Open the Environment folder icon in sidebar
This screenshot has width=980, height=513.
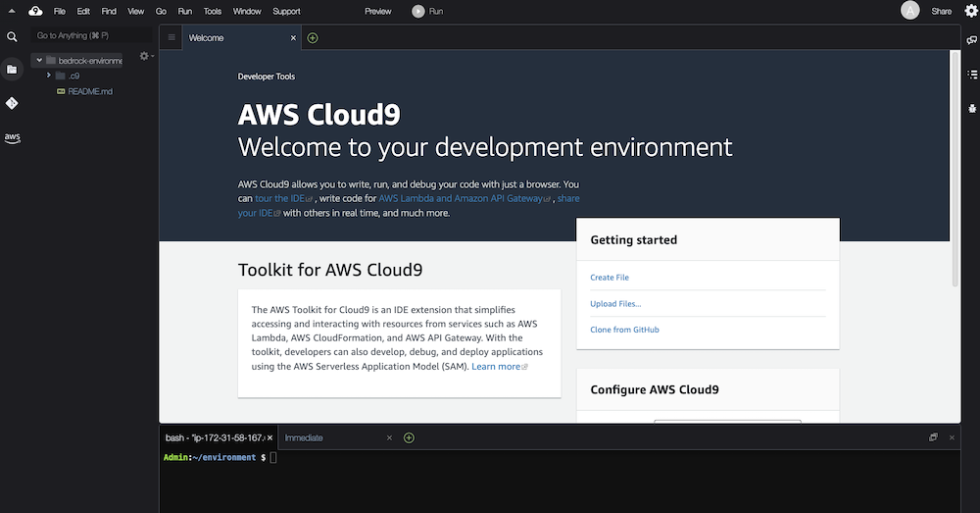point(12,70)
